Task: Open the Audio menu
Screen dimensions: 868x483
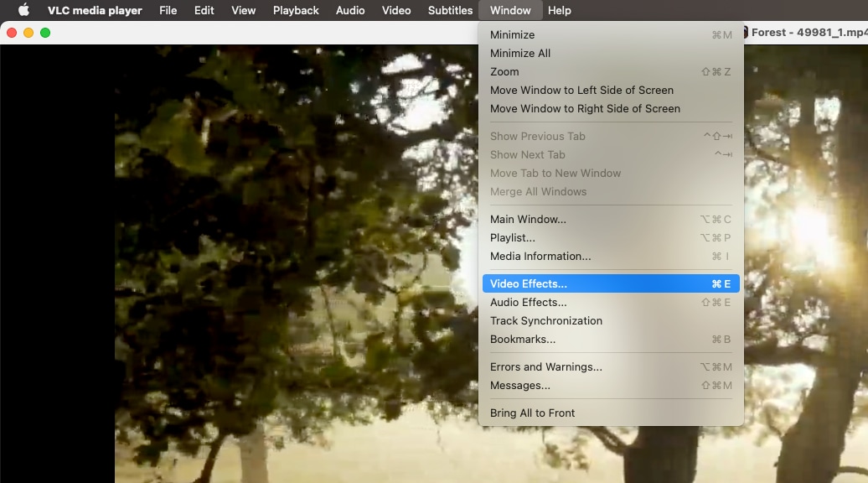Action: click(x=350, y=10)
